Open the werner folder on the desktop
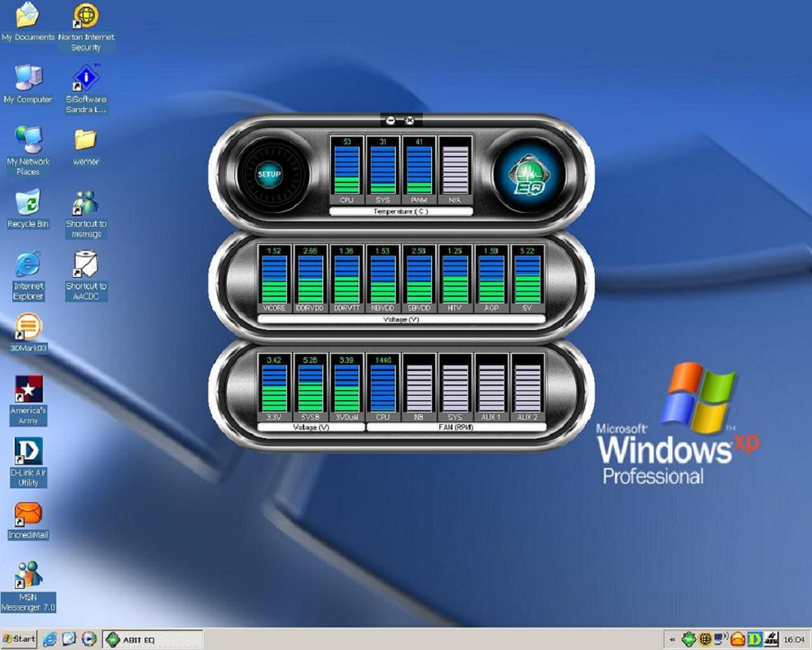The image size is (812, 650). 86,147
